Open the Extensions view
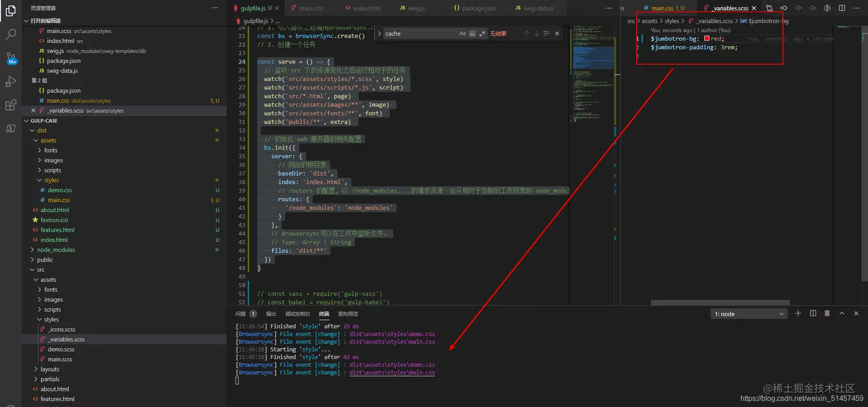This screenshot has width=868, height=407. tap(10, 105)
